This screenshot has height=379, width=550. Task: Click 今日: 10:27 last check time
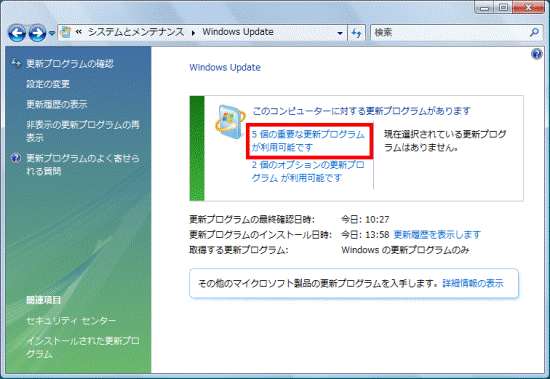pyautogui.click(x=365, y=220)
